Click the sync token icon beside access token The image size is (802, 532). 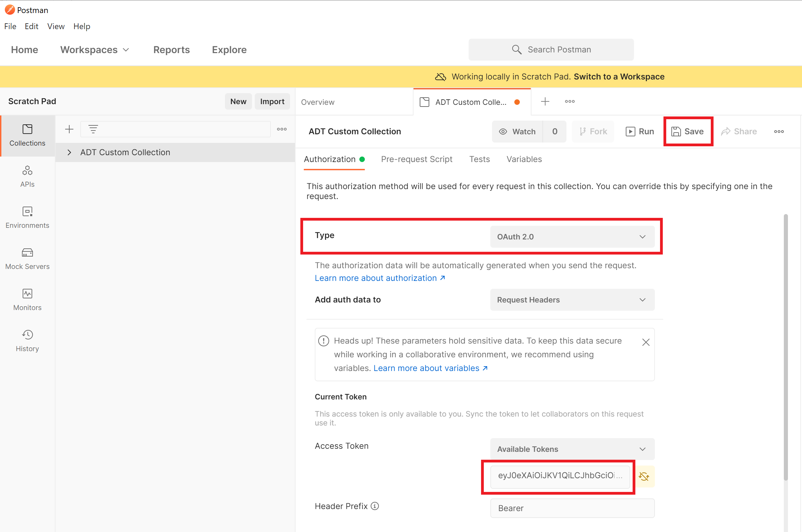tap(644, 476)
